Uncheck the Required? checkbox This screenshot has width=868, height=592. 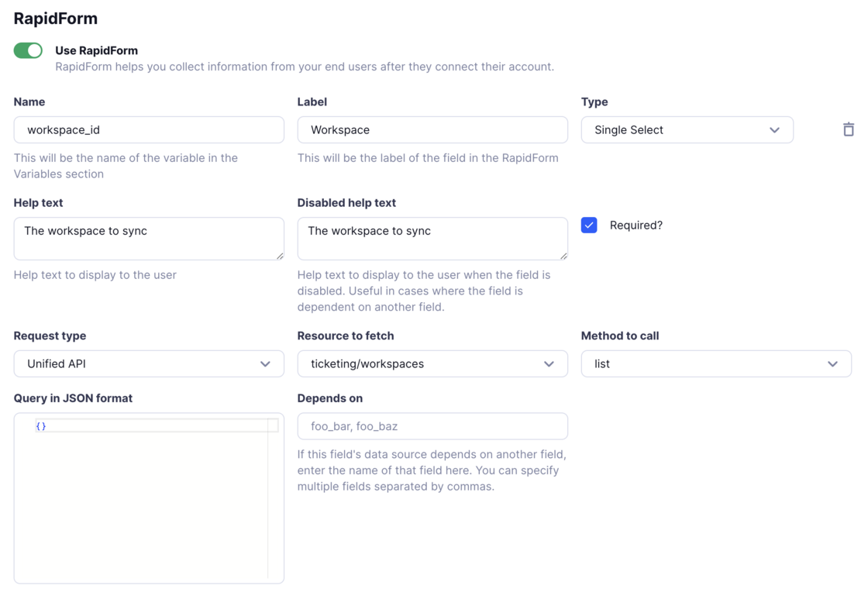point(589,225)
